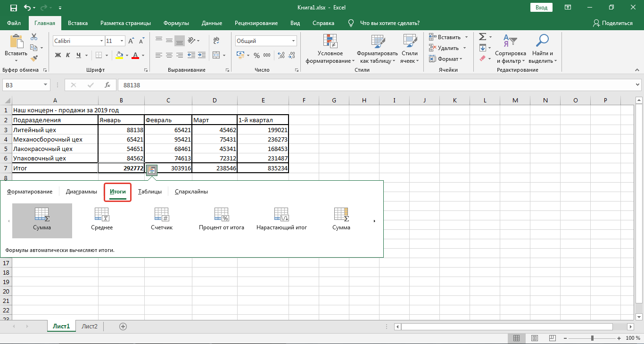The height and width of the screenshot is (344, 644).
Task: Expand the formula bar
Action: 638,85
